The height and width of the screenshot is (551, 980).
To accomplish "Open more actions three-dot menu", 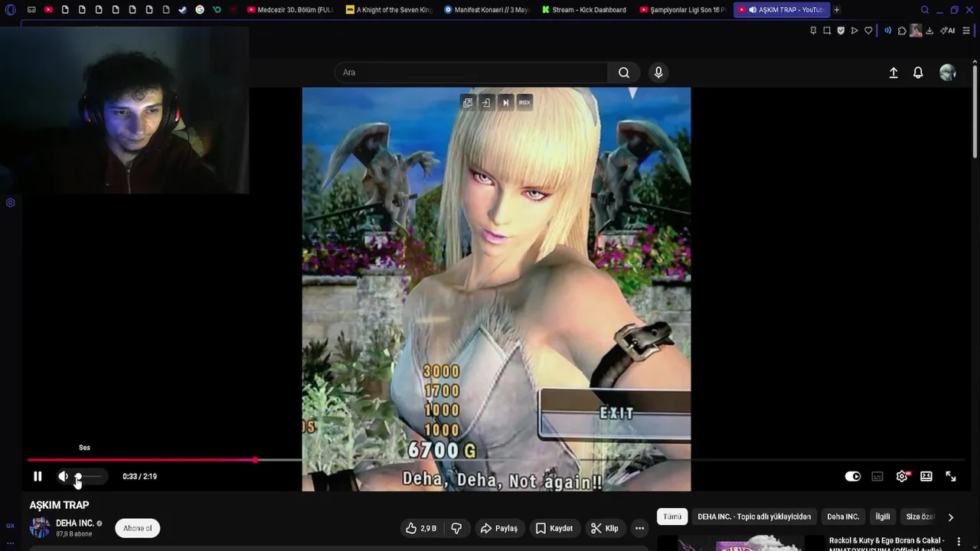I will pos(639,528).
